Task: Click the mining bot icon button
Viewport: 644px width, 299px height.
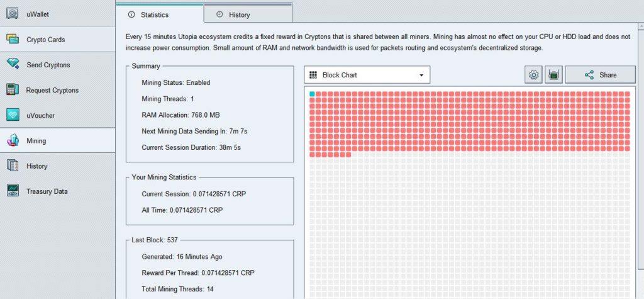Action: click(x=553, y=75)
